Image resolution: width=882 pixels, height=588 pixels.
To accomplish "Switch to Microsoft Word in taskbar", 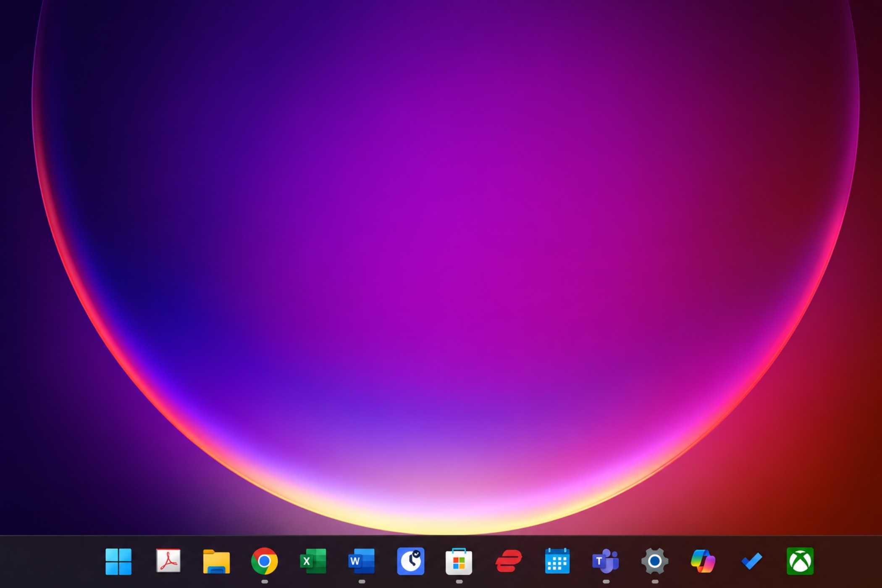I will [362, 561].
